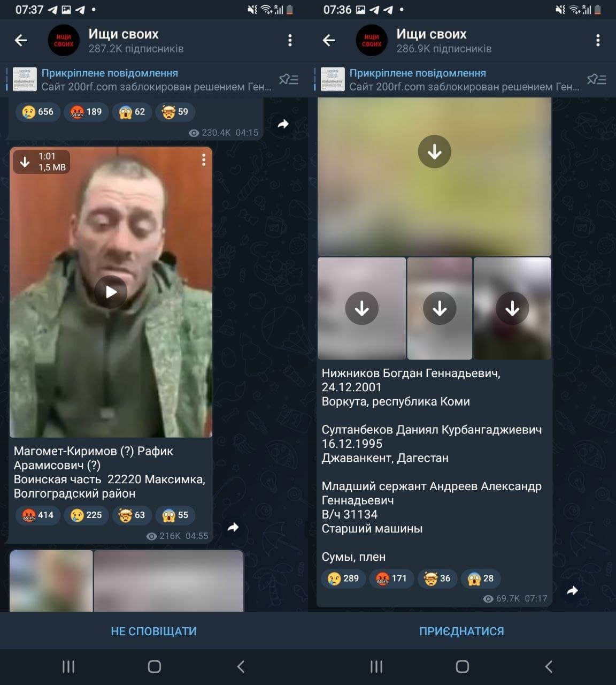Screen dimensions: 616x685
Task: Open the options dots on the video message
Action: [204, 160]
